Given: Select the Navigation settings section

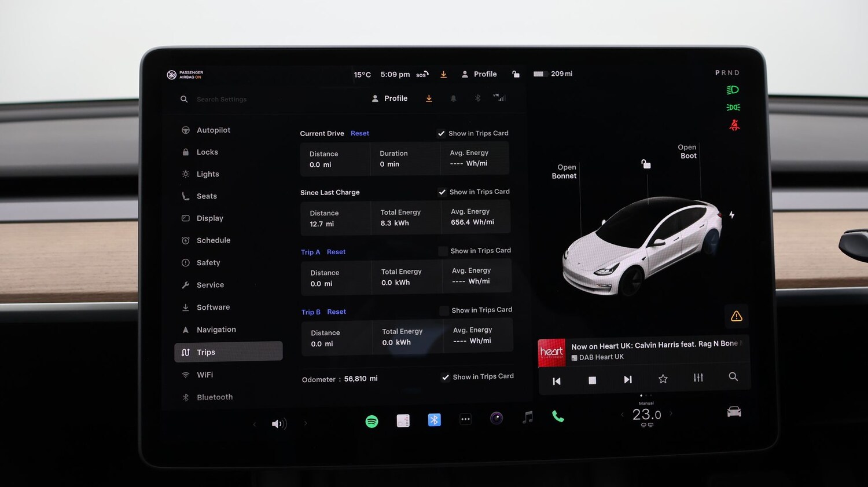Looking at the screenshot, I should coord(216,329).
